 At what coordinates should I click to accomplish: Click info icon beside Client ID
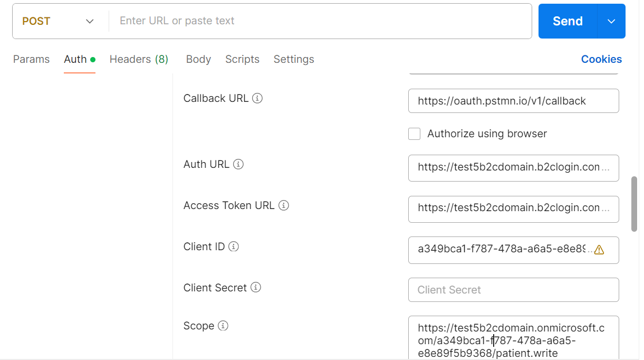[234, 247]
